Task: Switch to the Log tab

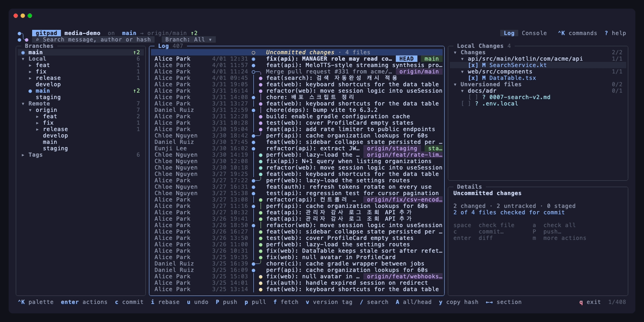Action: tap(509, 33)
